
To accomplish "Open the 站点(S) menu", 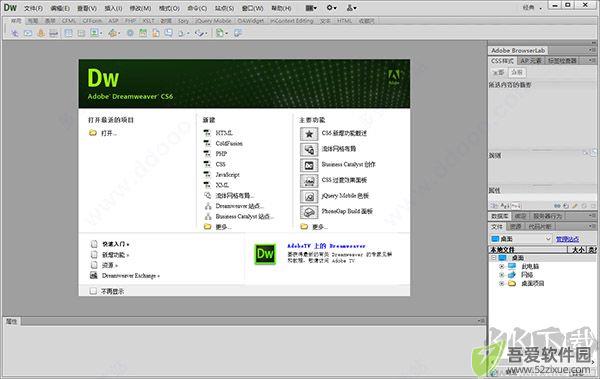I will pos(224,8).
